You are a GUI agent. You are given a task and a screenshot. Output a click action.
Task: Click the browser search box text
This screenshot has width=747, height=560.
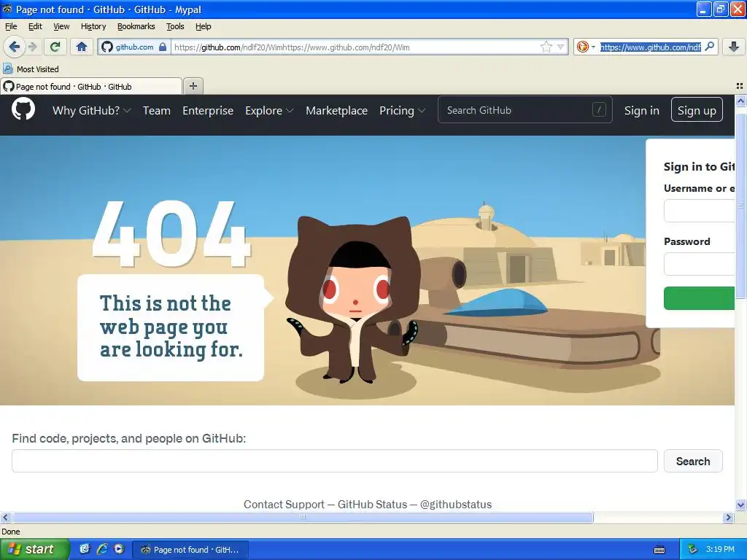pos(650,47)
